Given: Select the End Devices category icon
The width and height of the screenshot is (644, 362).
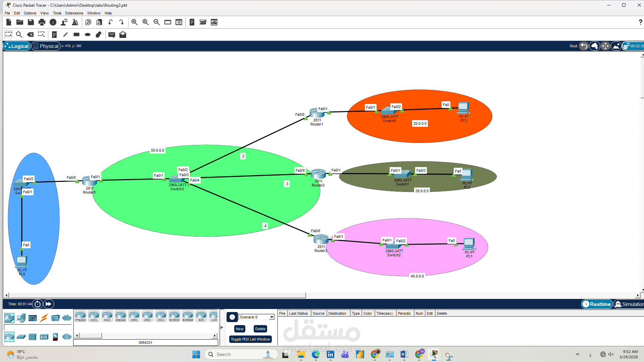Looking at the screenshot, I should click(21, 318).
